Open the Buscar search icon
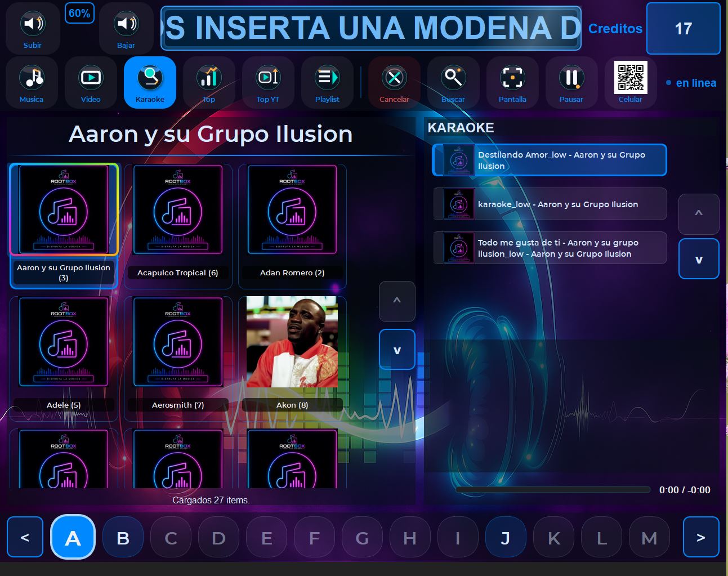The width and height of the screenshot is (728, 576). (x=453, y=82)
